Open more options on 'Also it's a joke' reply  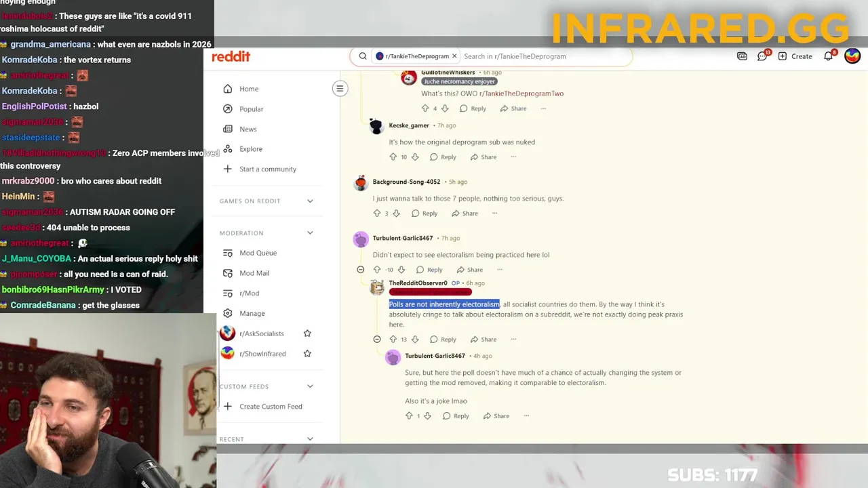pyautogui.click(x=526, y=415)
